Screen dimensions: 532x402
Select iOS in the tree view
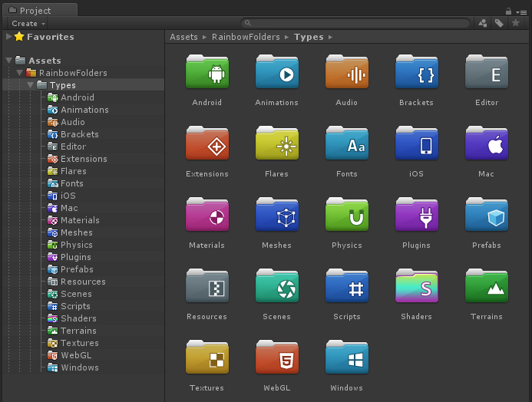[68, 196]
